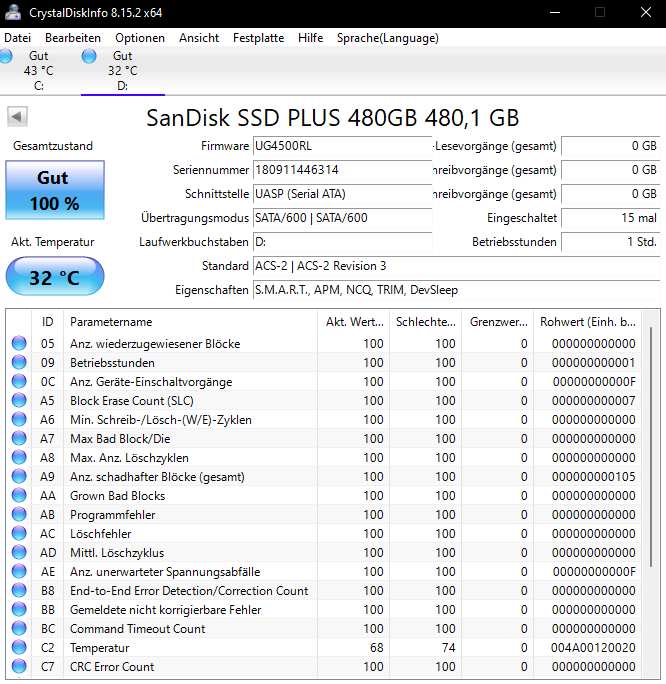
Task: Click the Betriebsstunden value 1 Std.
Action: [x=611, y=242]
